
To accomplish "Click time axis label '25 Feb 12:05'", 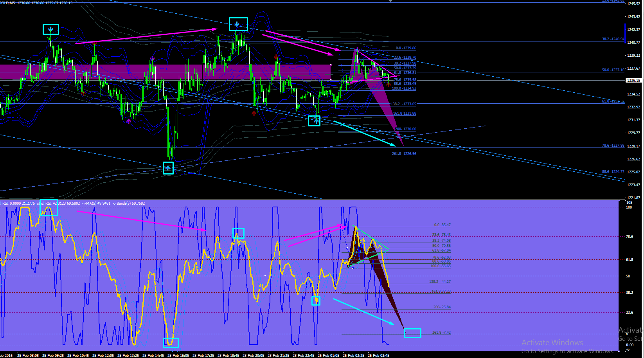I will (x=103, y=356).
